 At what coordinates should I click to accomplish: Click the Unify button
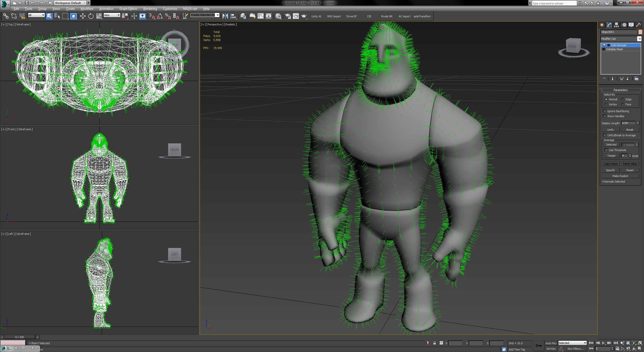(610, 130)
